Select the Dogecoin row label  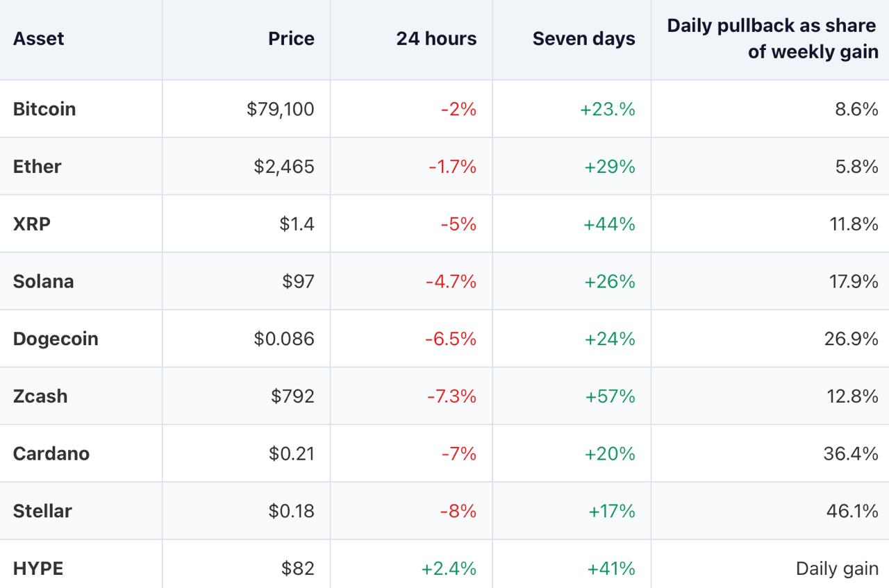tap(56, 339)
